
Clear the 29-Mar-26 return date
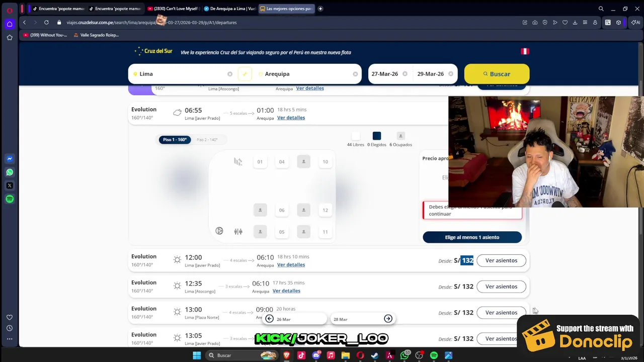[x=450, y=74]
